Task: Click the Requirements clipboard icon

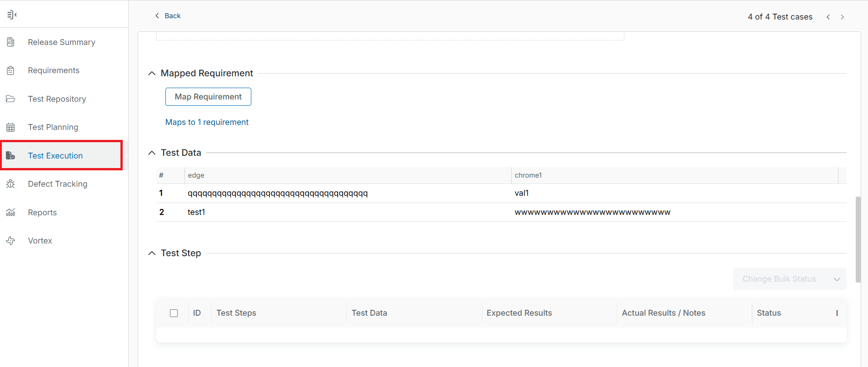Action: tap(11, 70)
